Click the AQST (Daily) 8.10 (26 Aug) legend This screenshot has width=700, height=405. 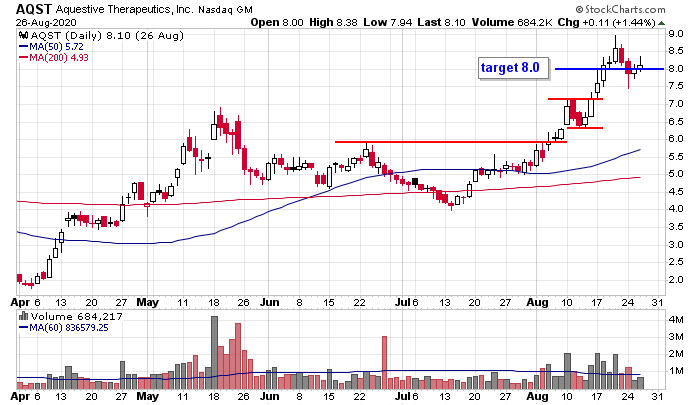(x=107, y=36)
